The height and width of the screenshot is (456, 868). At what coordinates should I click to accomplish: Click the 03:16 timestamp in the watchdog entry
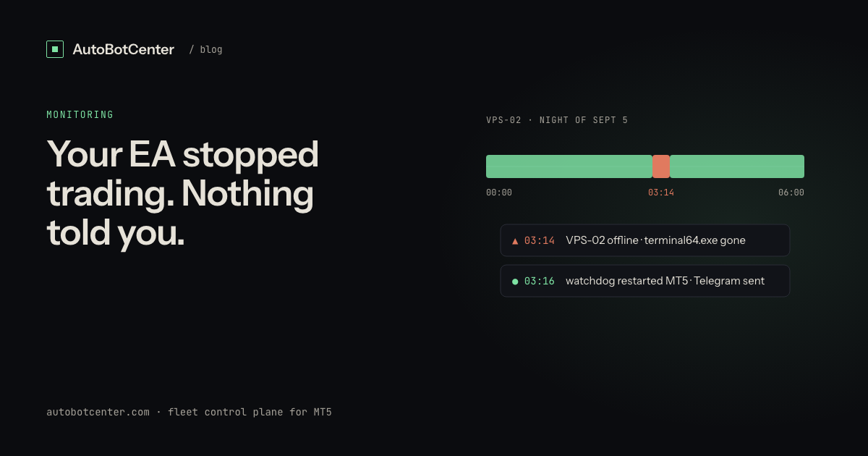540,281
